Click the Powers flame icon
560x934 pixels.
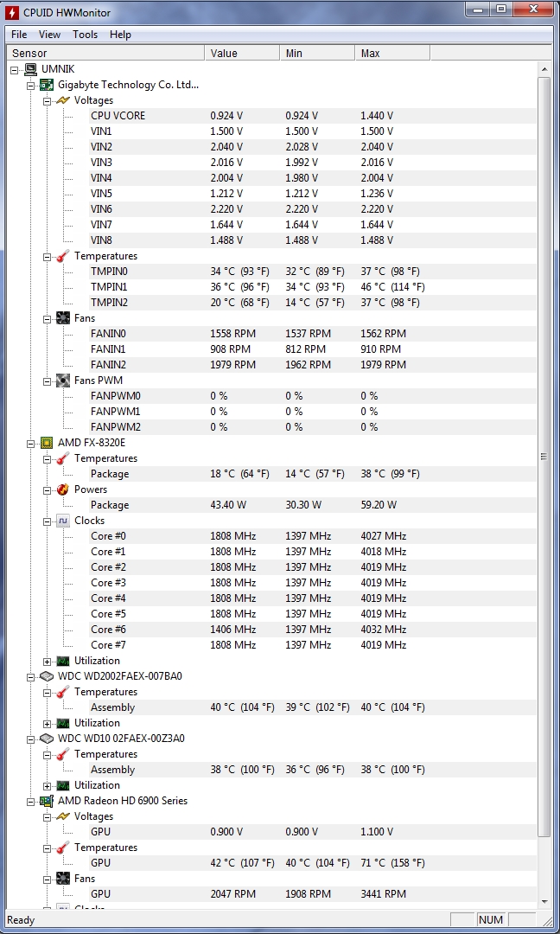[63, 489]
